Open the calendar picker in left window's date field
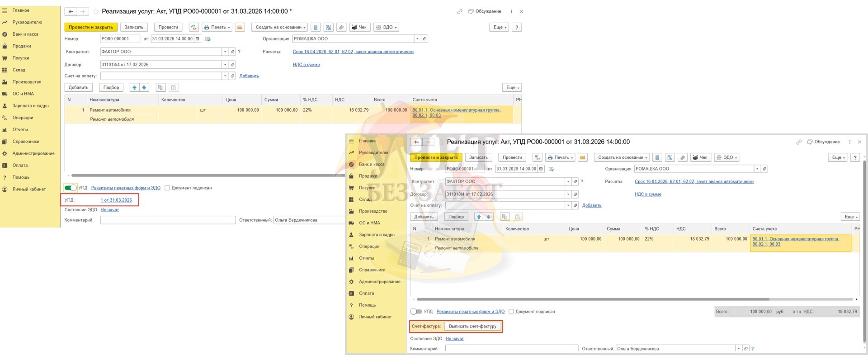 click(197, 39)
